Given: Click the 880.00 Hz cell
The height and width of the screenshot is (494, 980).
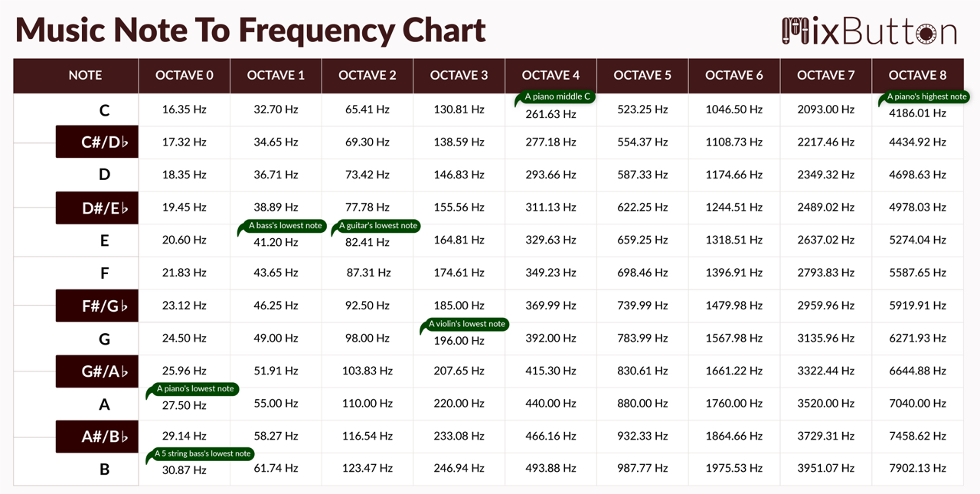Looking at the screenshot, I should 642,404.
